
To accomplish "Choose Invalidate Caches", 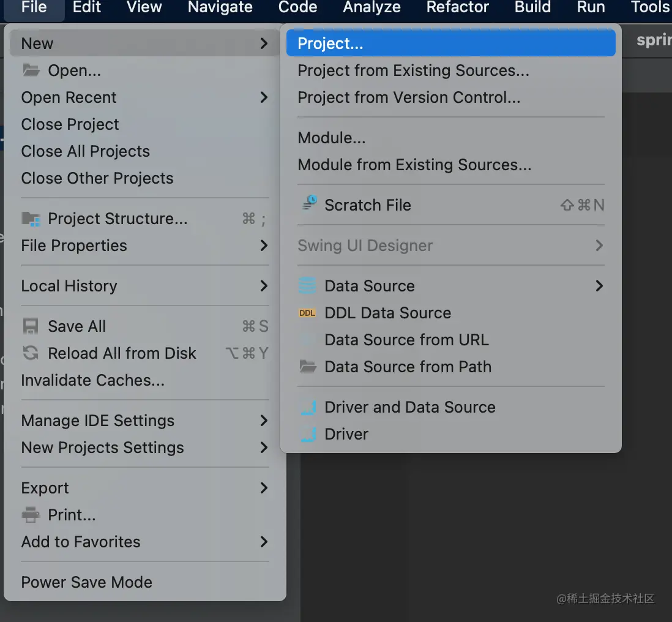I will click(92, 380).
